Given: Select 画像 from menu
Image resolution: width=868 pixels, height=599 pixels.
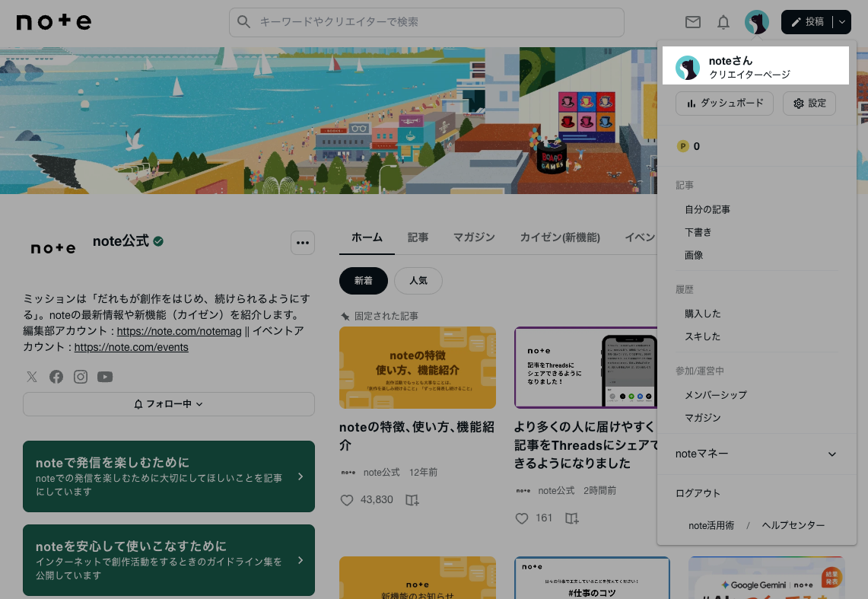Looking at the screenshot, I should (694, 255).
